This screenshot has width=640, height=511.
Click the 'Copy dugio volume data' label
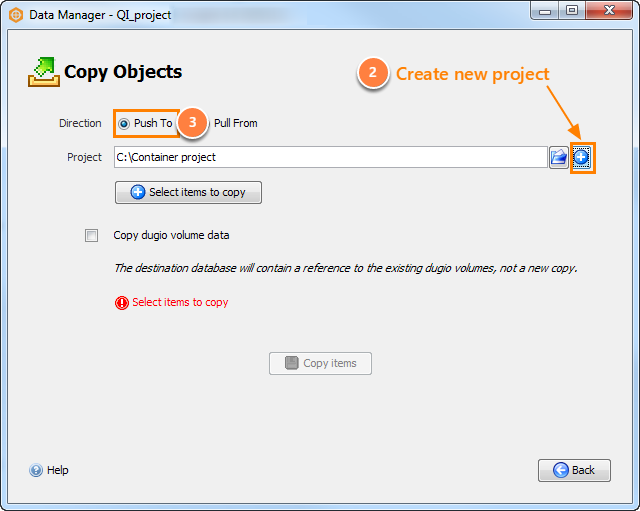click(171, 236)
